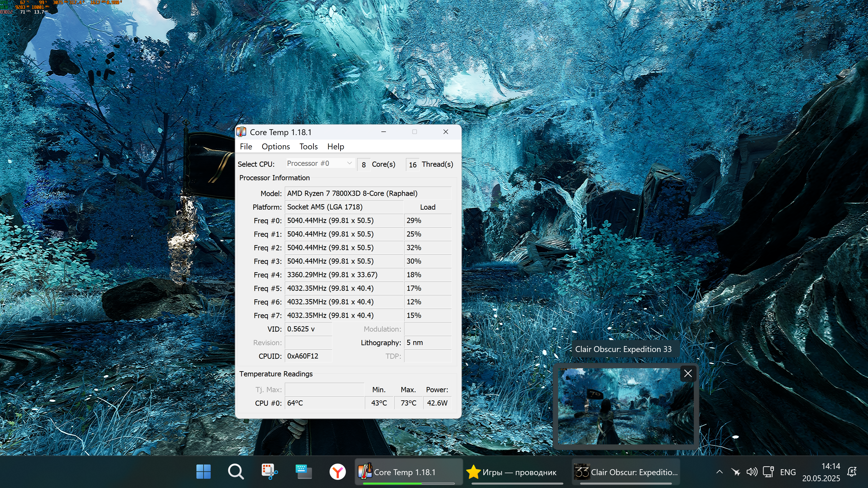Open the Windows Start menu
Image resolution: width=868 pixels, height=488 pixels.
(203, 472)
